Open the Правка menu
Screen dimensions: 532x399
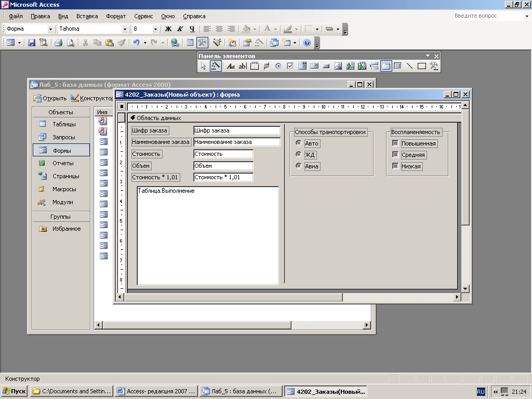tap(40, 16)
